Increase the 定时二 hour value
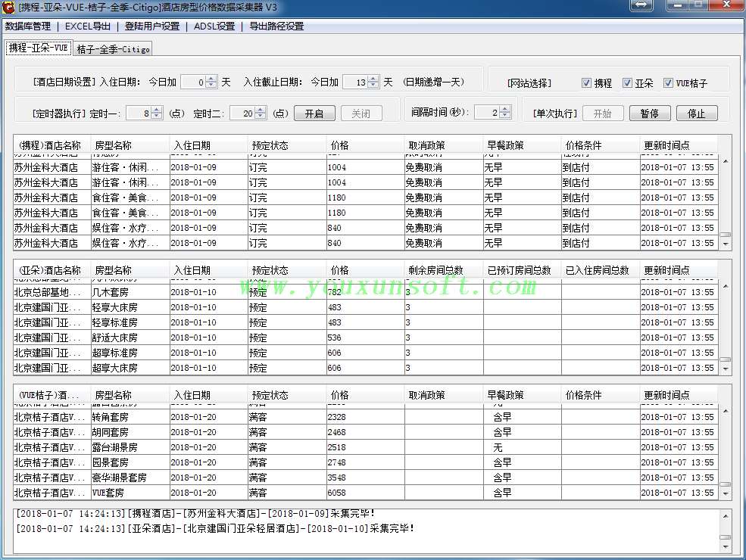The image size is (746, 560). [260, 110]
